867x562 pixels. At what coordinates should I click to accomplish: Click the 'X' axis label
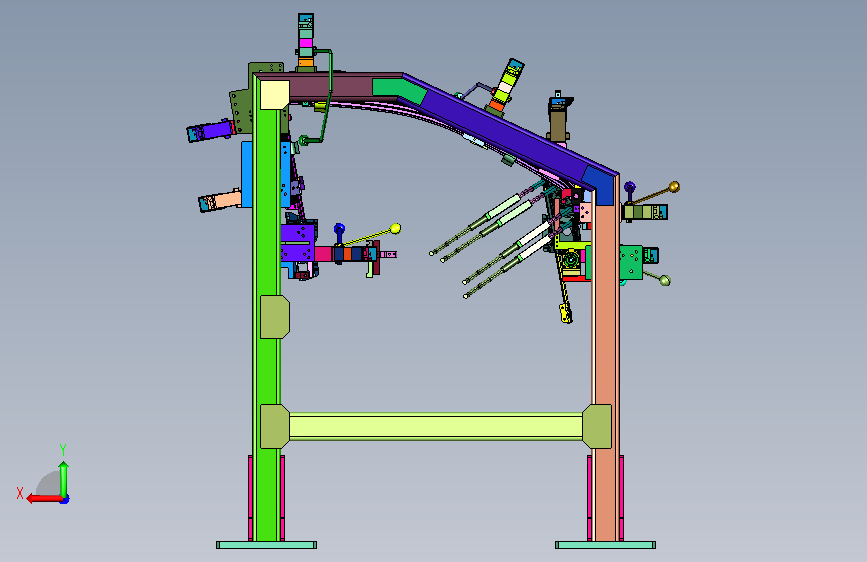pos(20,493)
